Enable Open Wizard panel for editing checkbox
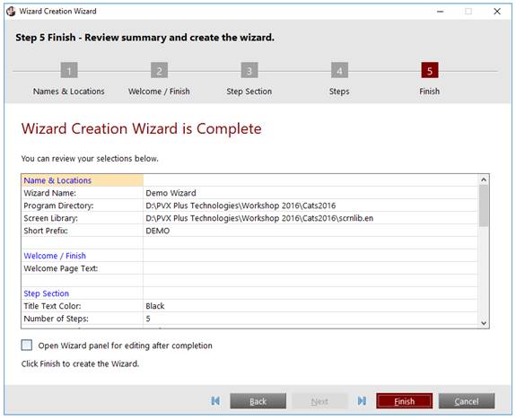Screen dimensions: 516x420 tap(27, 346)
